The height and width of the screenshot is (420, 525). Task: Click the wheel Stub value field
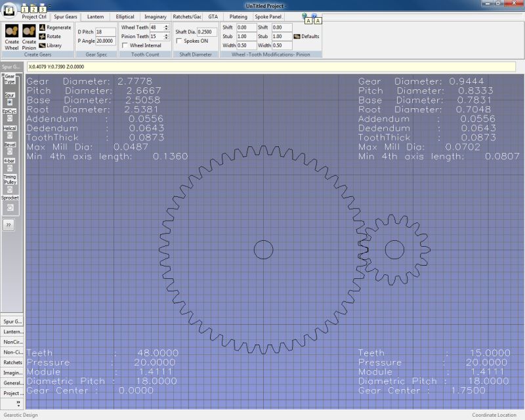[247, 37]
